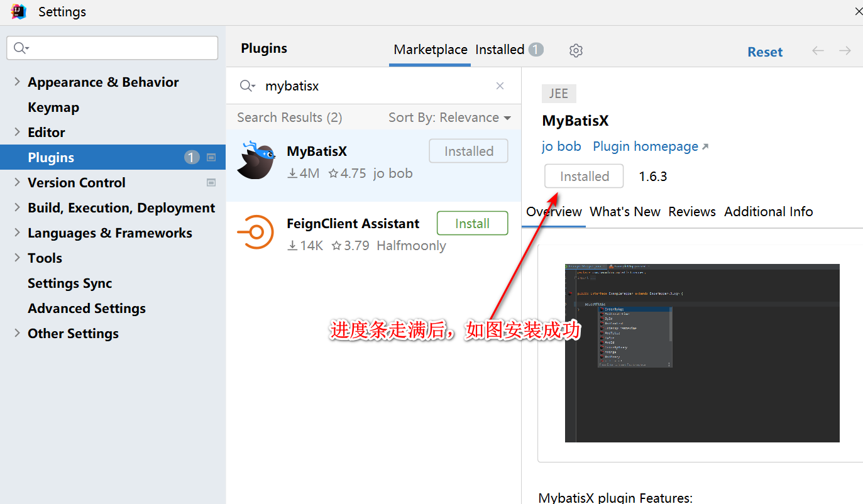
Task: Click the JEE category tag
Action: 559,94
